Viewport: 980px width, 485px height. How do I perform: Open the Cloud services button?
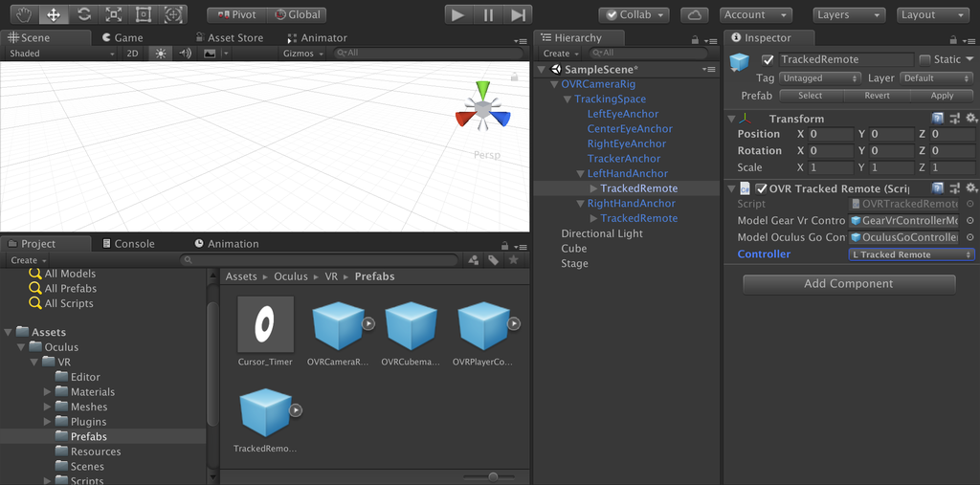pos(695,14)
